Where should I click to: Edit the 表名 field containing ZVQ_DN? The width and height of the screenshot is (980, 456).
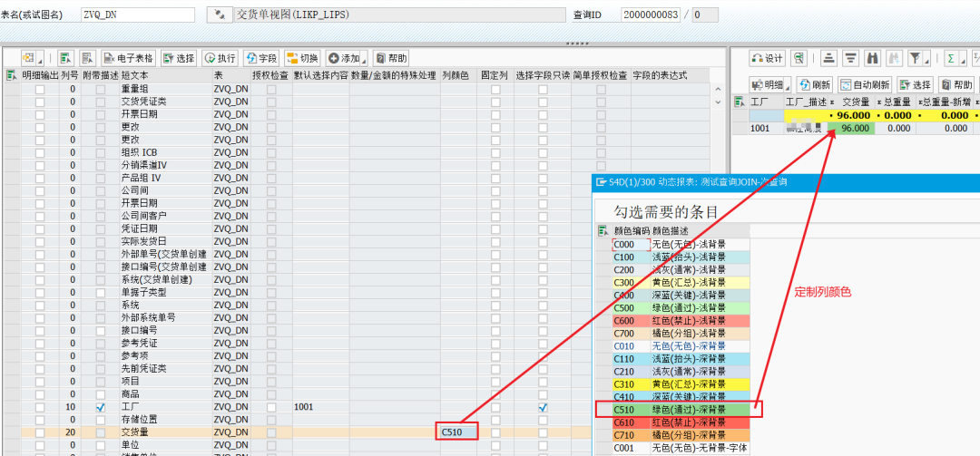pyautogui.click(x=137, y=15)
